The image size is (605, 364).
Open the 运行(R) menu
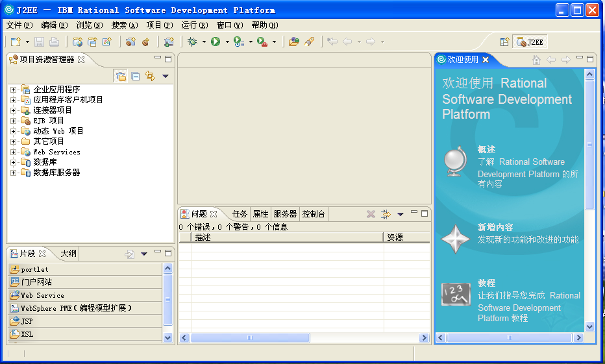(x=195, y=25)
